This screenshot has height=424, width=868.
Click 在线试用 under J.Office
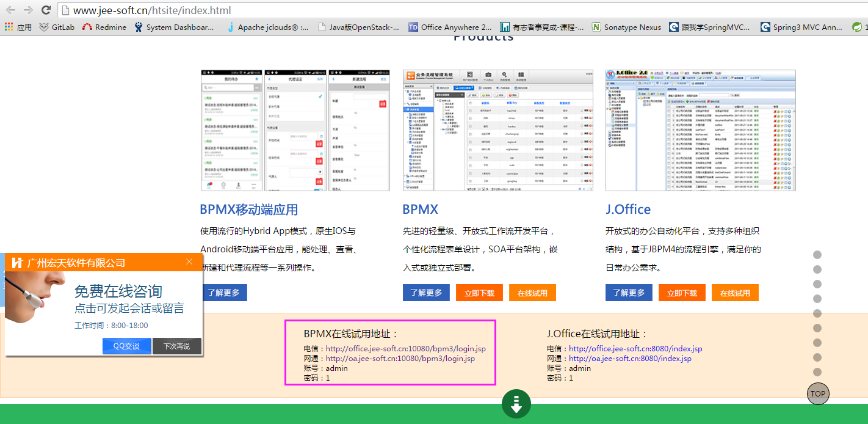coord(735,293)
